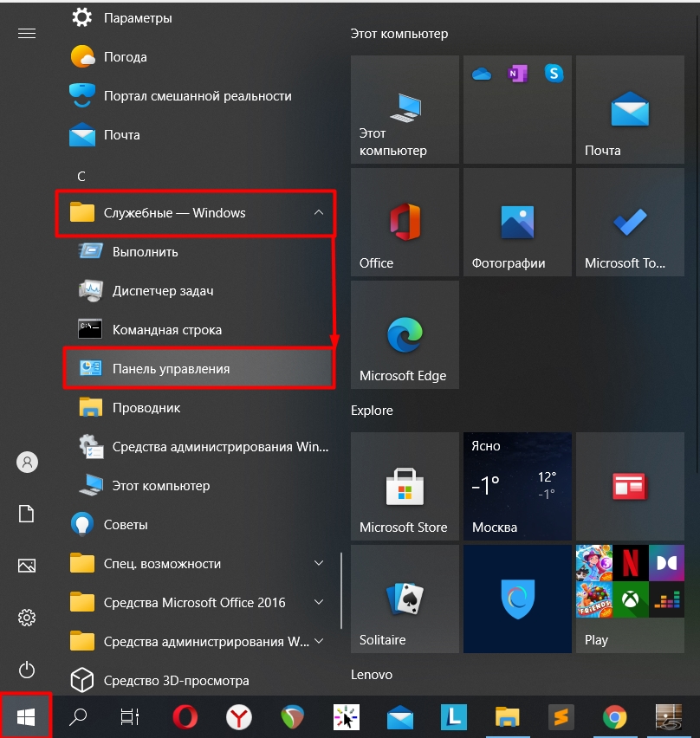Open the Mail app on taskbar
The image size is (700, 738).
(399, 718)
